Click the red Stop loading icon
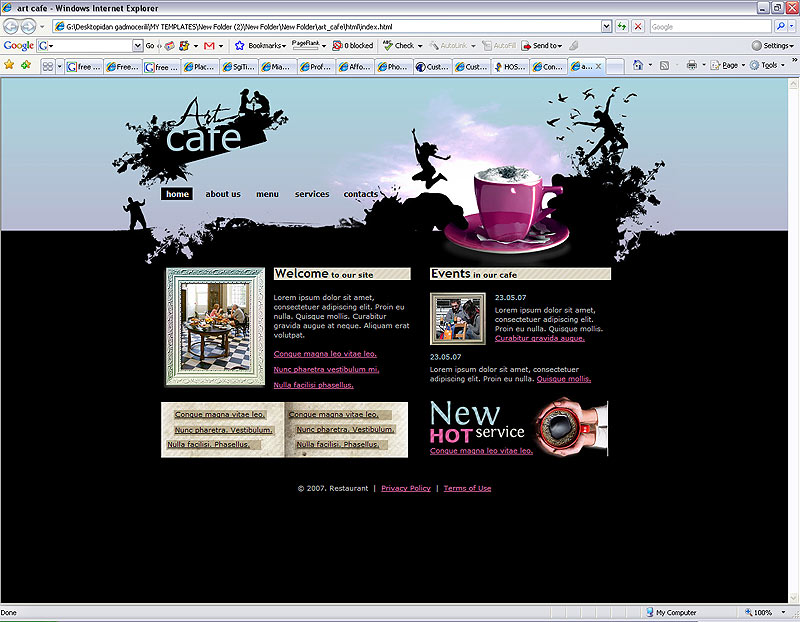Image resolution: width=800 pixels, height=622 pixels. coord(638,26)
